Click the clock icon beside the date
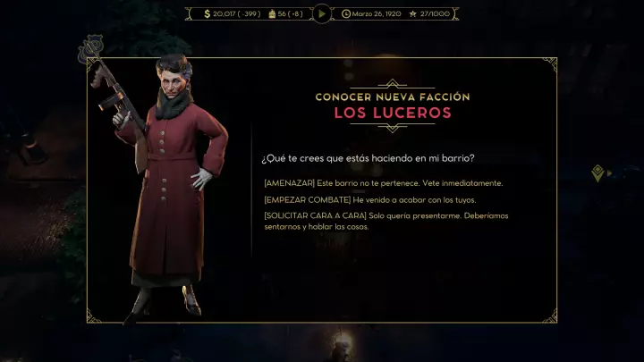The height and width of the screenshot is (362, 644). (346, 14)
